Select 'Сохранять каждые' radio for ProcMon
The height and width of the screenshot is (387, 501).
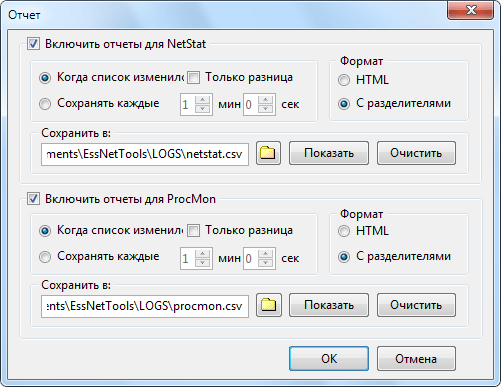pyautogui.click(x=45, y=257)
